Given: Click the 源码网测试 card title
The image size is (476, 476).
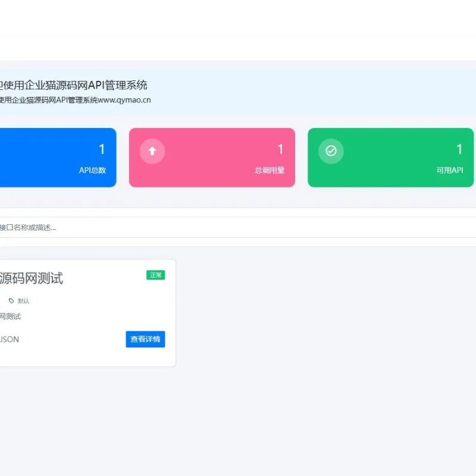Looking at the screenshot, I should 32,278.
